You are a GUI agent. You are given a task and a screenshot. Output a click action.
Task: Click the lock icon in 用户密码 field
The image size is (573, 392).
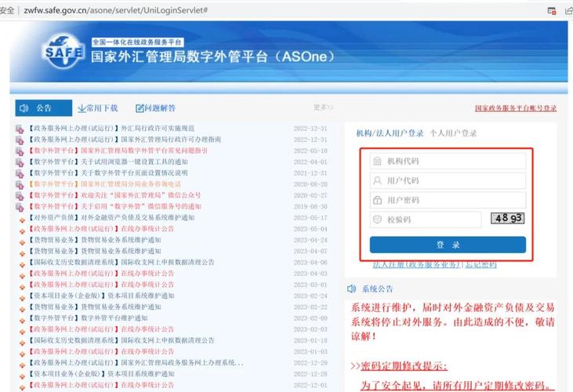click(377, 200)
